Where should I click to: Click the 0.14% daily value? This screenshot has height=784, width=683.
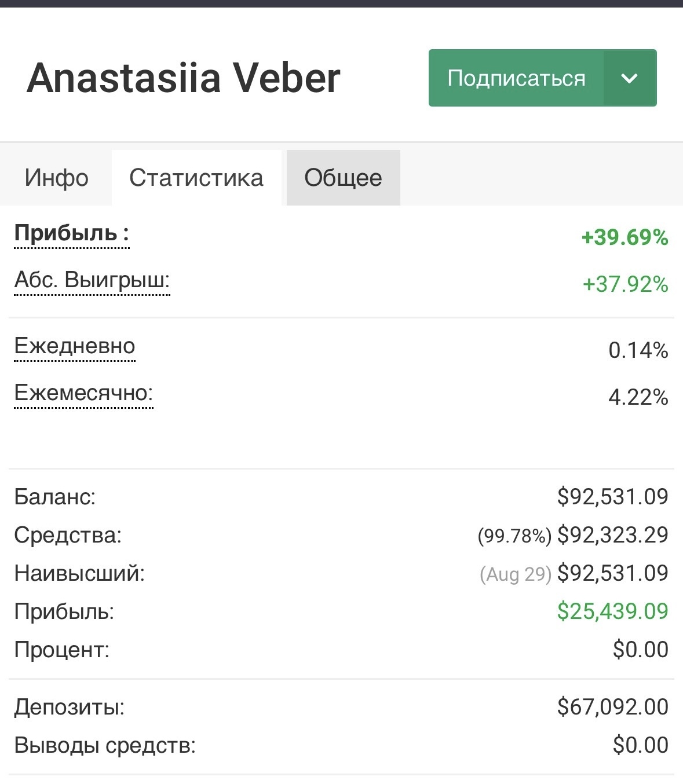click(638, 350)
